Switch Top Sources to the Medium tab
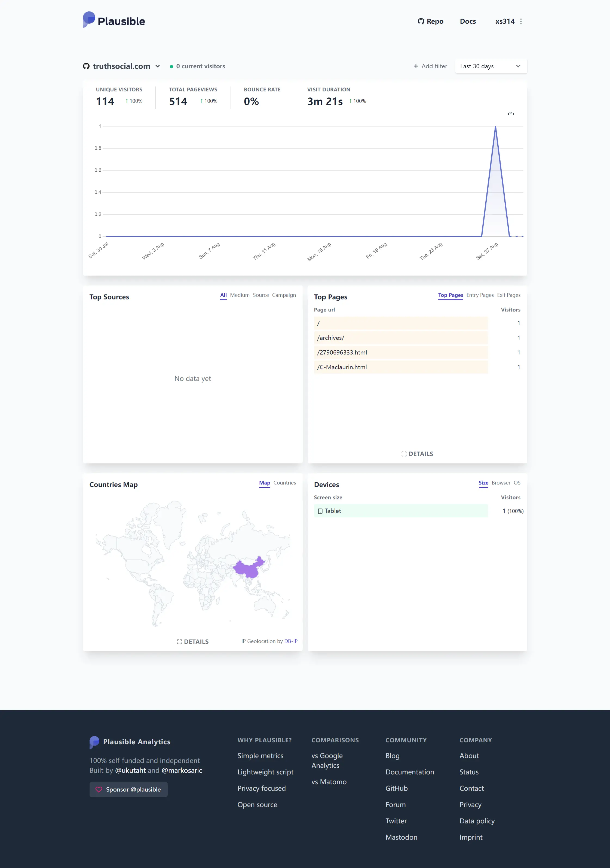Viewport: 610px width, 868px height. pyautogui.click(x=240, y=295)
